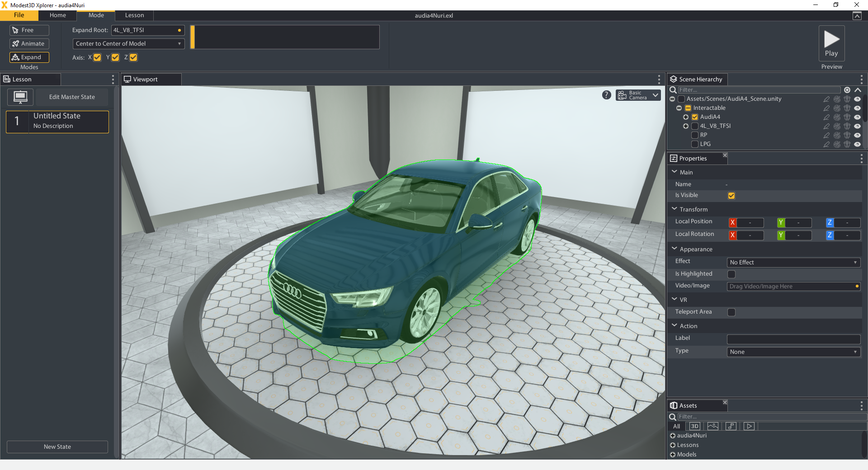Click Edit Master State button

tap(72, 97)
